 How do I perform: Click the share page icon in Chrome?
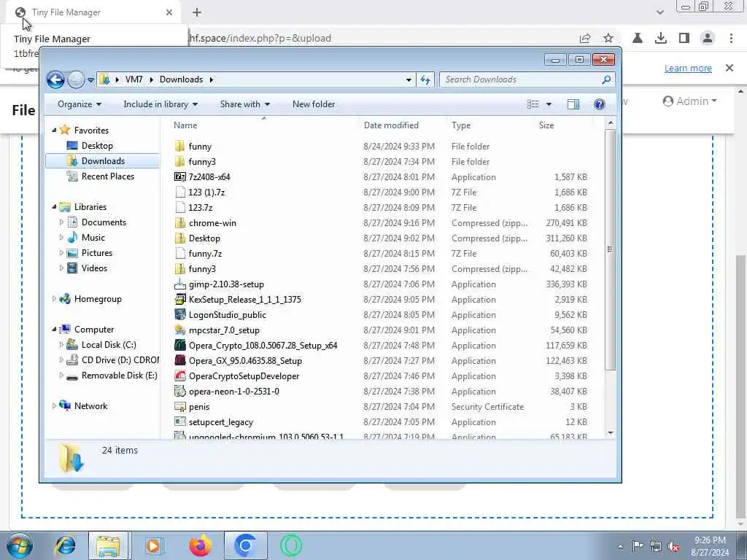pos(585,38)
